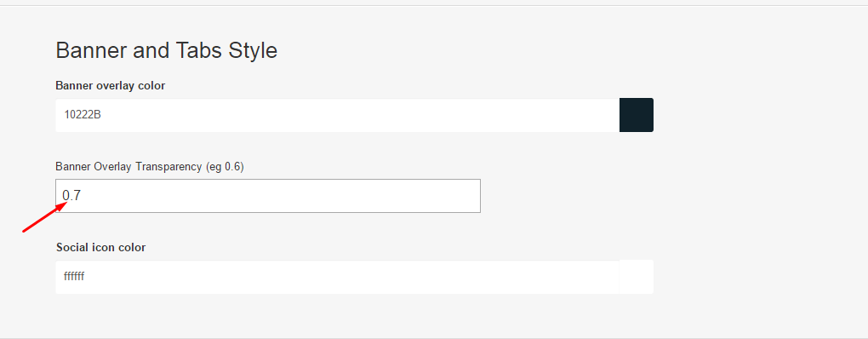Pick a new color via the white square
The width and height of the screenshot is (868, 339).
pos(636,277)
